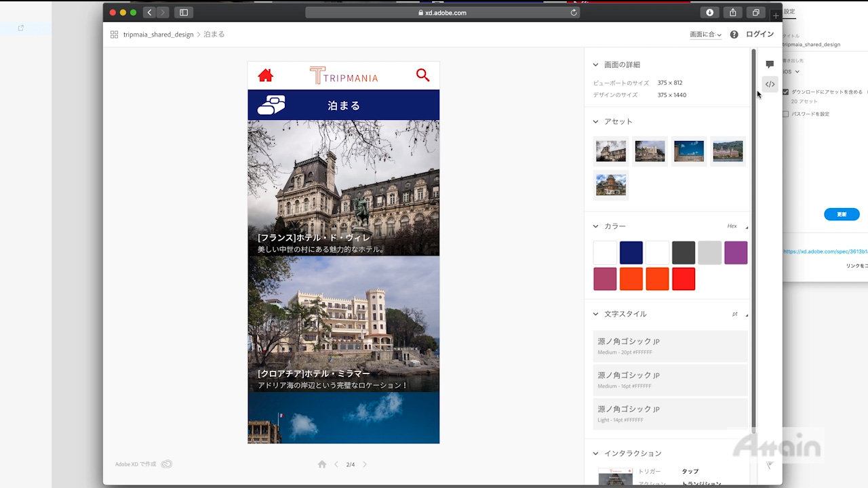Collapse the 画面の詳細 section

click(x=595, y=65)
